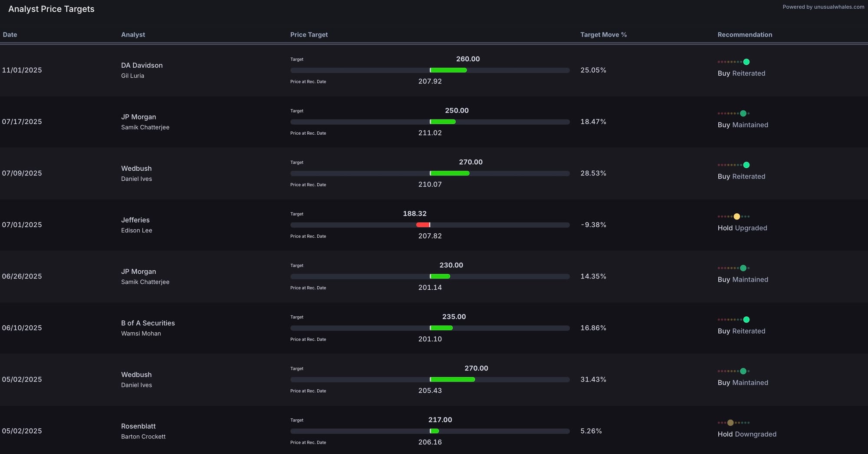868x454 pixels.
Task: Click the 5.26% target move value
Action: tap(591, 431)
